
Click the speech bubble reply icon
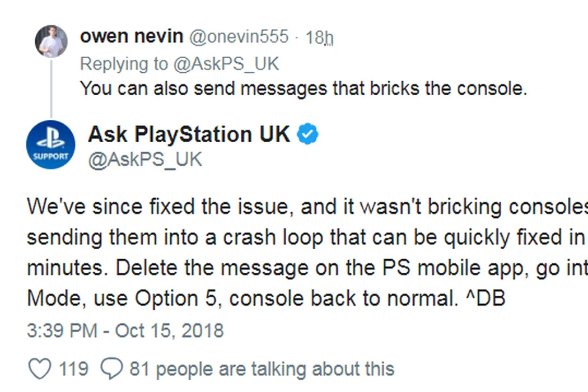point(111,370)
